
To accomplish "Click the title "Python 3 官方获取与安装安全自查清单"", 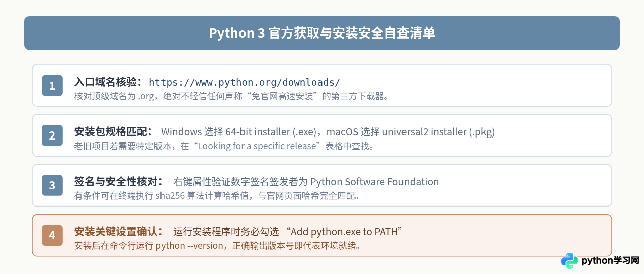I will (322, 33).
